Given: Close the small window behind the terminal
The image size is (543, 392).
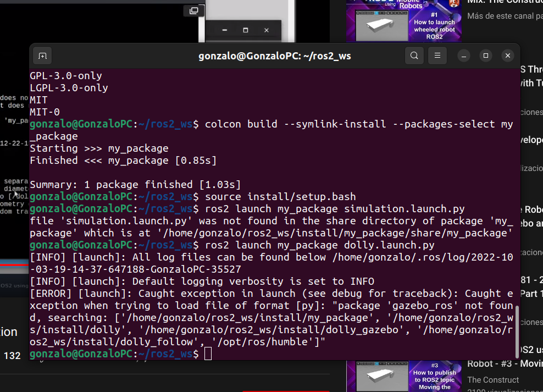Looking at the screenshot, I should (x=267, y=30).
